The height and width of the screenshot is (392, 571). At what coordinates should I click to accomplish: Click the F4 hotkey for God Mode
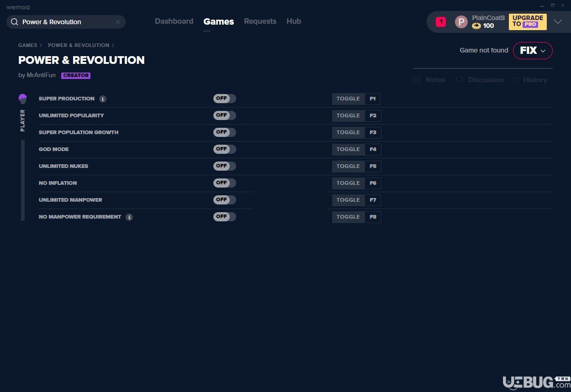click(x=373, y=149)
